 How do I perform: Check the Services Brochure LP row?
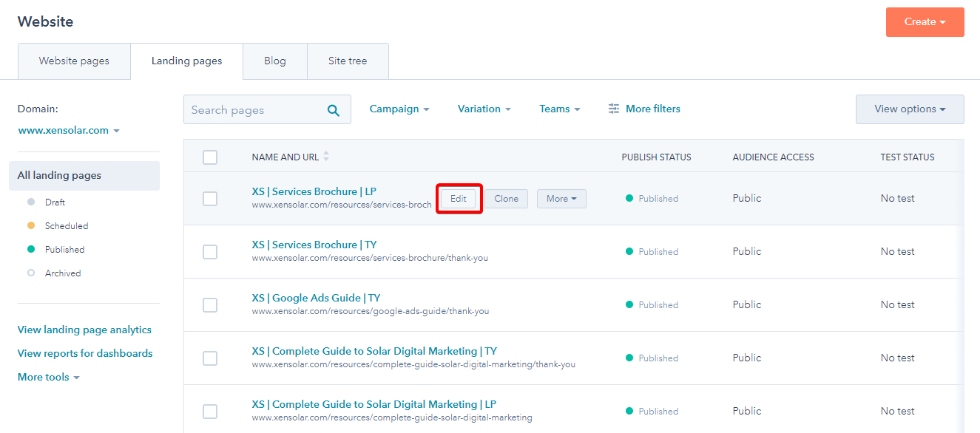pyautogui.click(x=210, y=198)
